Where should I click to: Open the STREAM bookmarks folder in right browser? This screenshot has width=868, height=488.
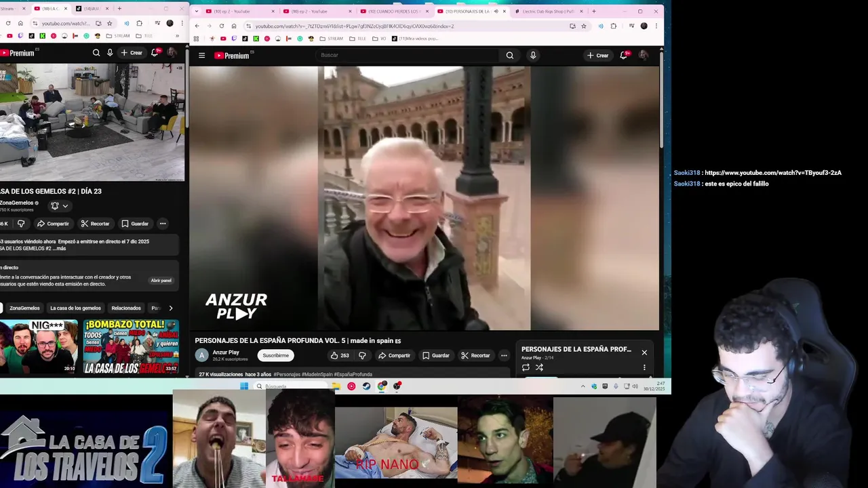(331, 39)
